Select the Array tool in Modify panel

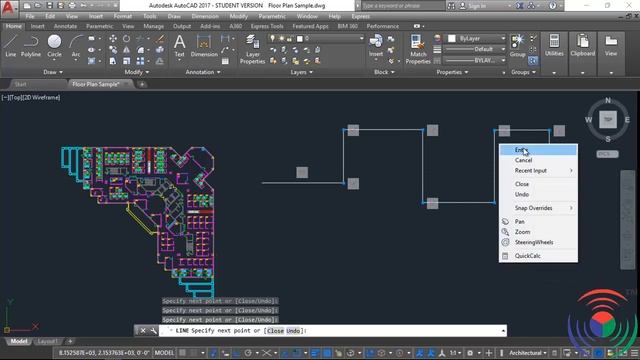pyautogui.click(x=140, y=61)
